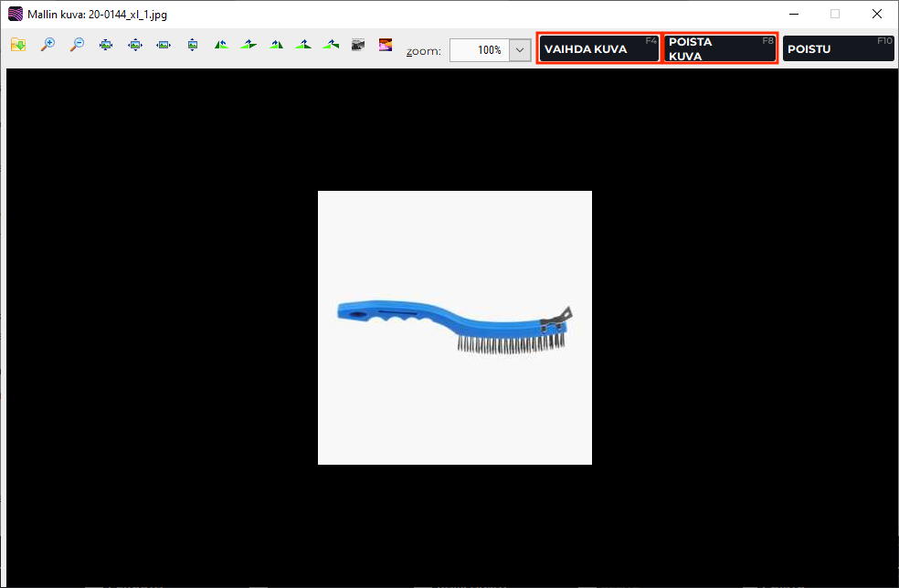
Task: Open the color adjustment tool
Action: (385, 44)
